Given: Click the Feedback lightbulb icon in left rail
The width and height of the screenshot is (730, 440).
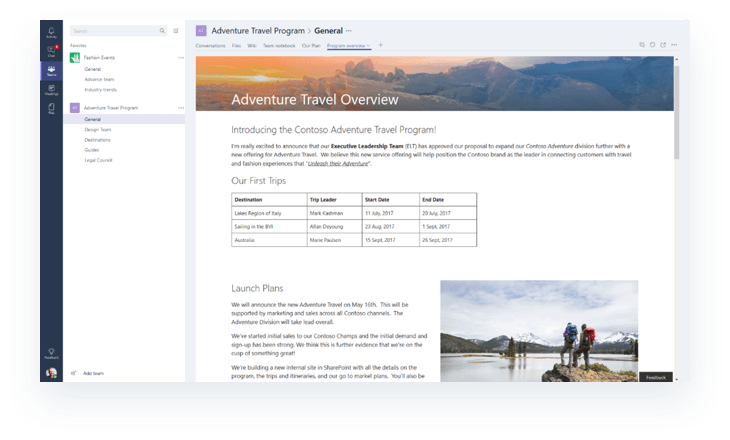Looking at the screenshot, I should point(51,353).
